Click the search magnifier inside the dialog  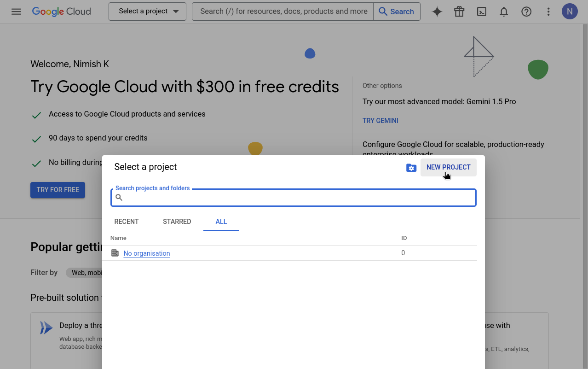coord(119,197)
